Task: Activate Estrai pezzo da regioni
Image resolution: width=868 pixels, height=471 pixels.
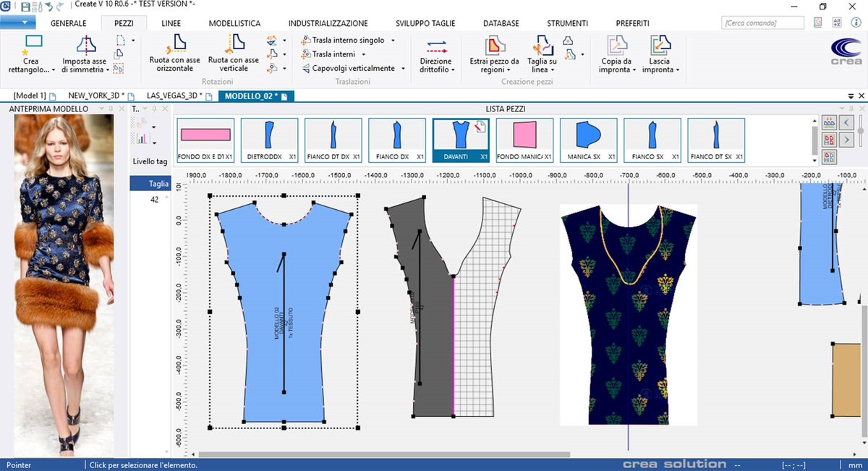Action: coord(494,54)
